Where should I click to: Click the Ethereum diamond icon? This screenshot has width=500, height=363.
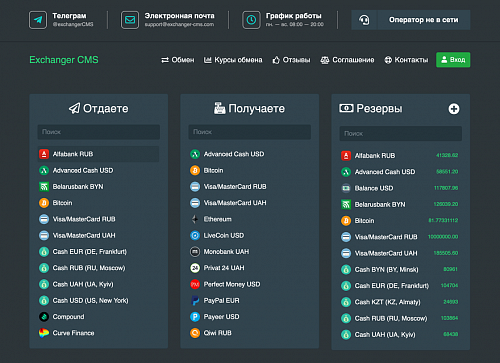point(195,219)
